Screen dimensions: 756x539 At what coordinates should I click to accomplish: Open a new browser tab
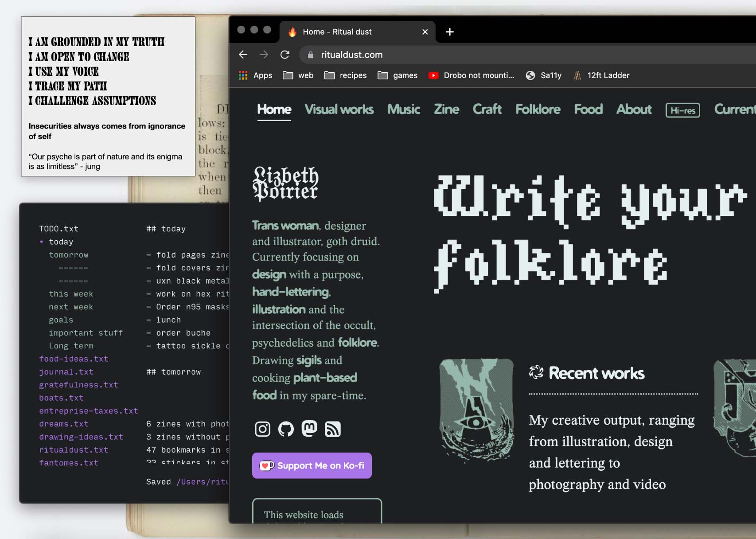click(449, 32)
